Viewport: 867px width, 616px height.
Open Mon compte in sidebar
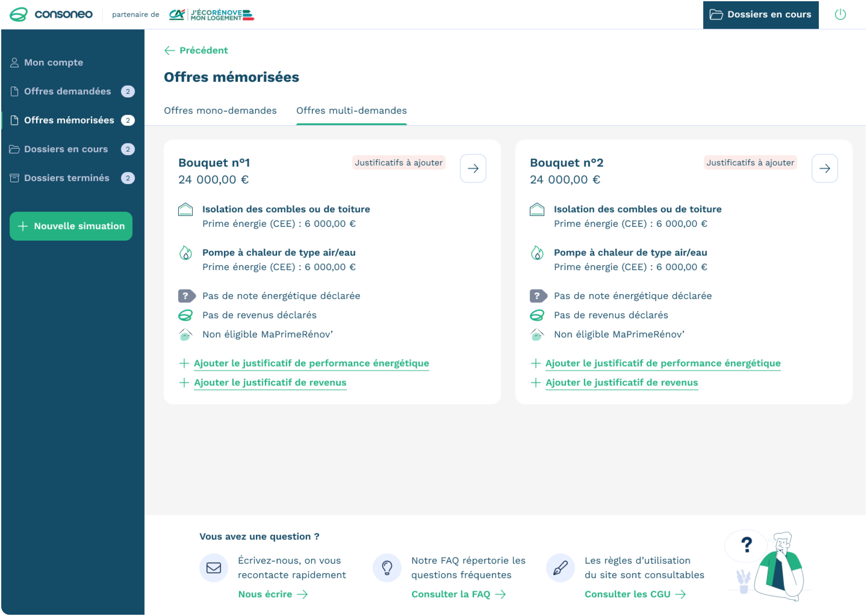53,63
